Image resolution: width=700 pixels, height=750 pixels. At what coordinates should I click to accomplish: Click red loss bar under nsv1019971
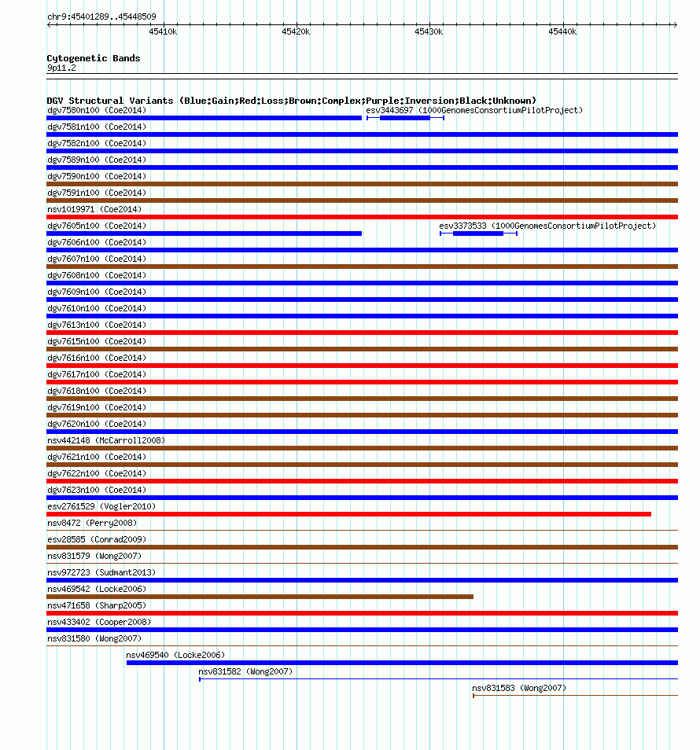coord(363,217)
